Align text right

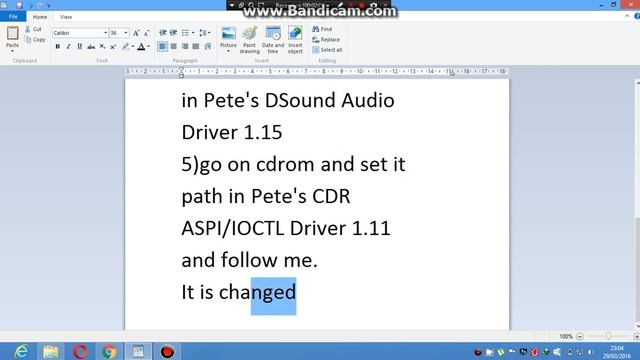click(x=185, y=47)
